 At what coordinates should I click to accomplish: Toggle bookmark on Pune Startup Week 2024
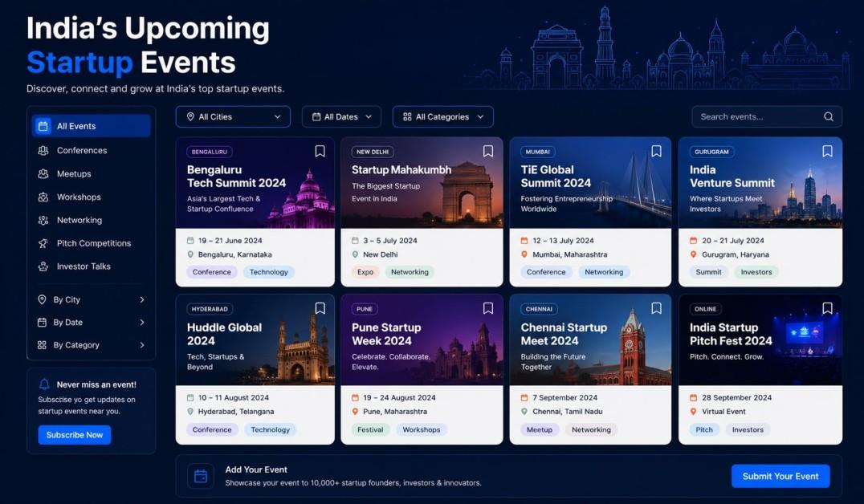click(x=488, y=308)
